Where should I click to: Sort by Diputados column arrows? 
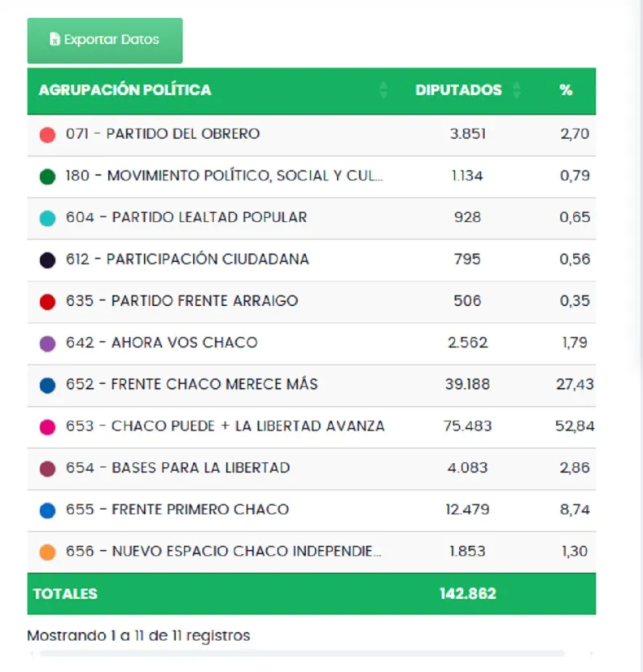[516, 90]
